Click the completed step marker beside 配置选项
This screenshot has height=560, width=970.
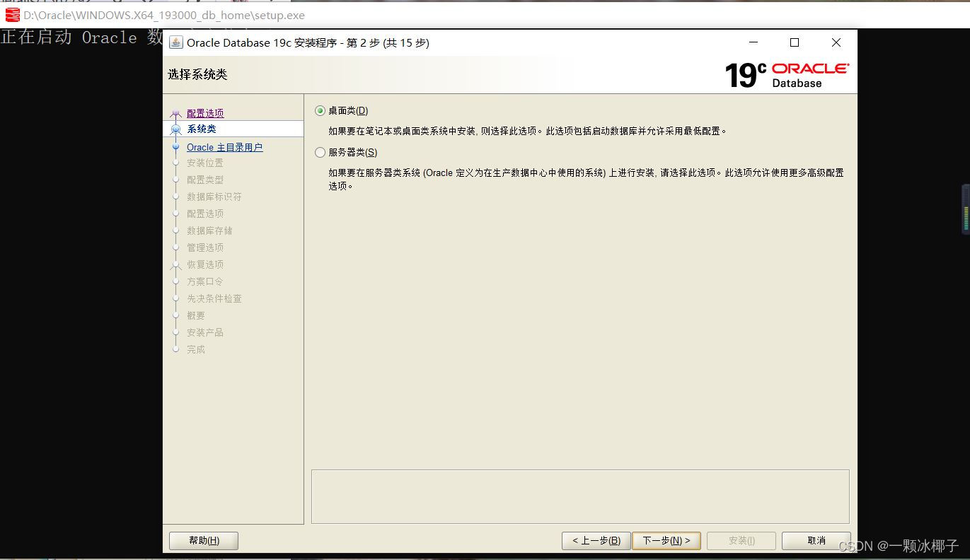point(175,112)
